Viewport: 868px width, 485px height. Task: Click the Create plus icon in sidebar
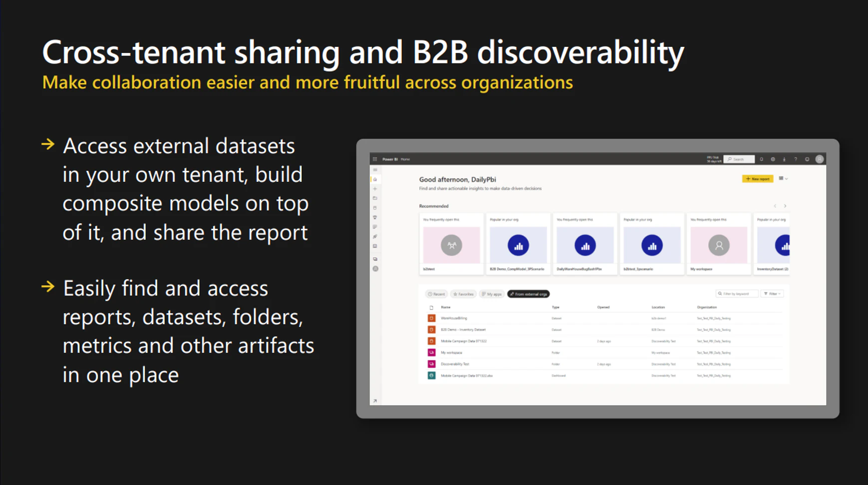(x=375, y=189)
